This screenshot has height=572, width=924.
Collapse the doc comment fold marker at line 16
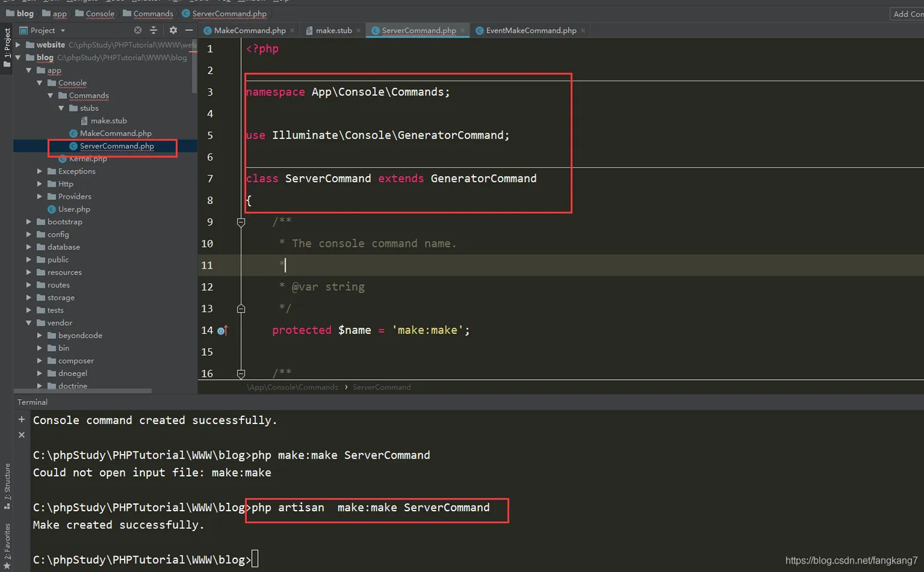pyautogui.click(x=241, y=373)
